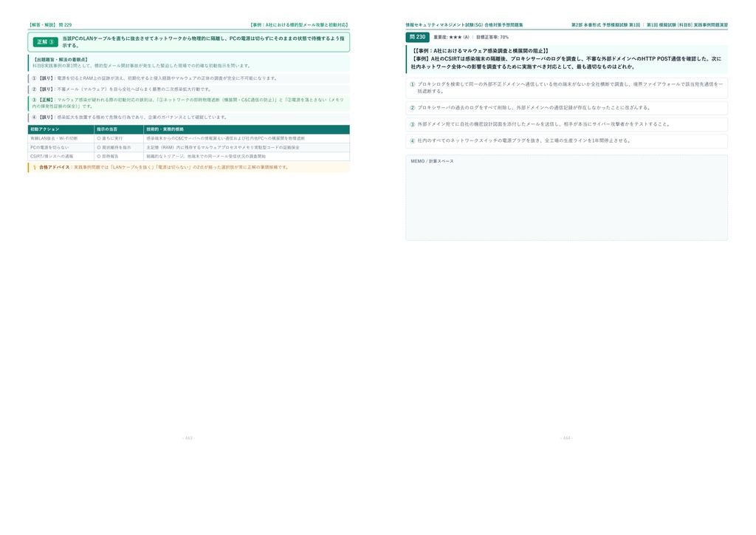This screenshot has height=535, width=756.
Task: Click explanation ③【正解】 about 初動対応の鉄則
Action: pyautogui.click(x=189, y=103)
